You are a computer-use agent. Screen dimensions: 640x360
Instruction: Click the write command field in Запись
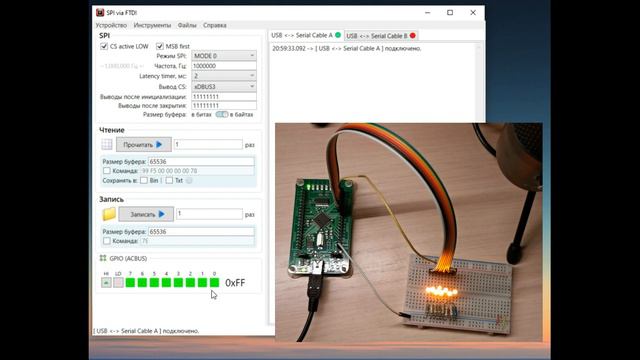tap(197, 241)
